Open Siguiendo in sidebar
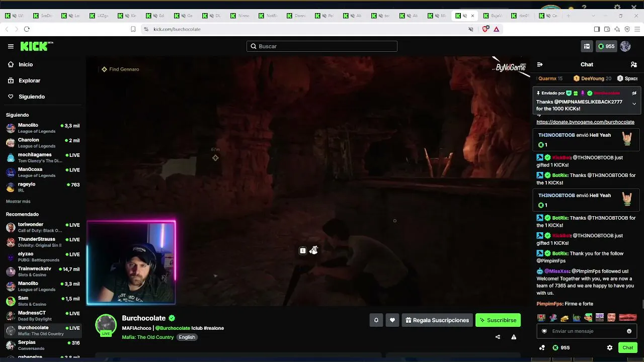 coord(43,97)
